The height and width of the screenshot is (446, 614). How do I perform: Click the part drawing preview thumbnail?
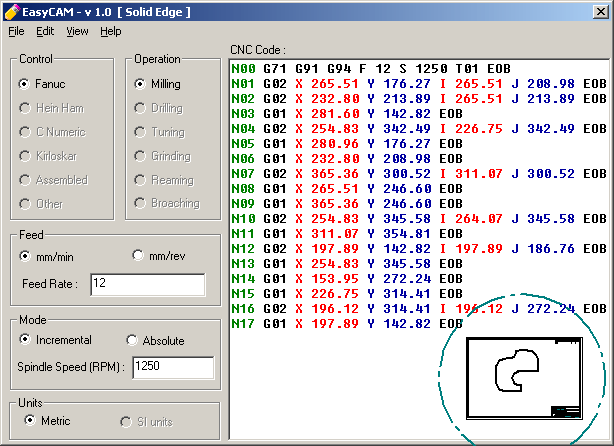click(524, 378)
